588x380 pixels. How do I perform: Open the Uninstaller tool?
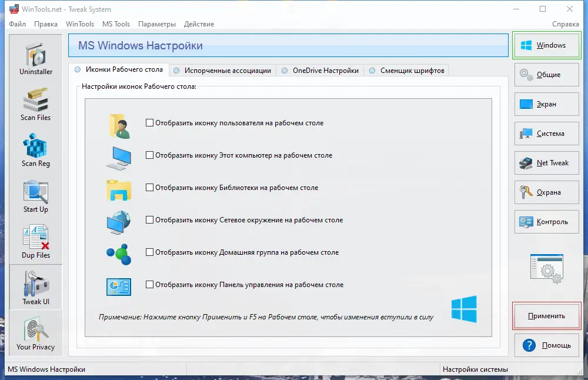(36, 59)
